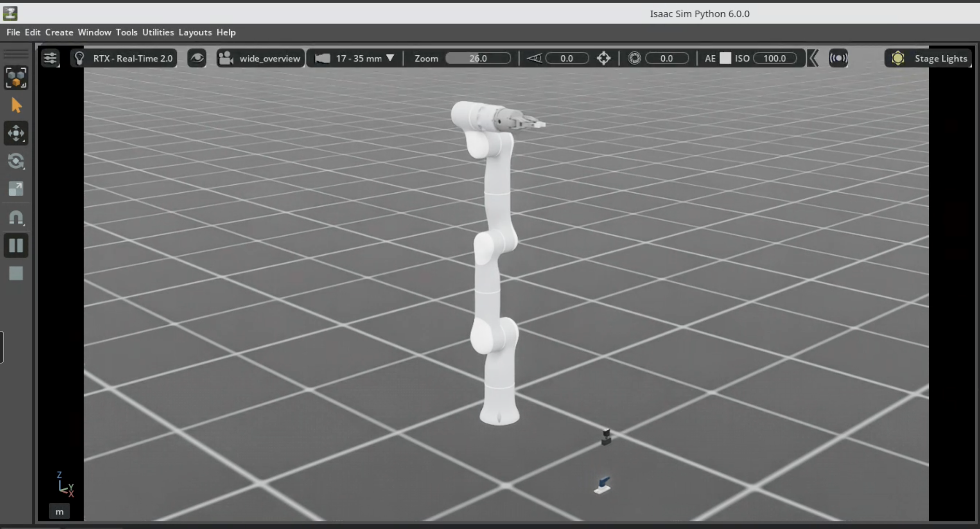Click the focus target crosshair icon
The image size is (980, 529).
603,58
